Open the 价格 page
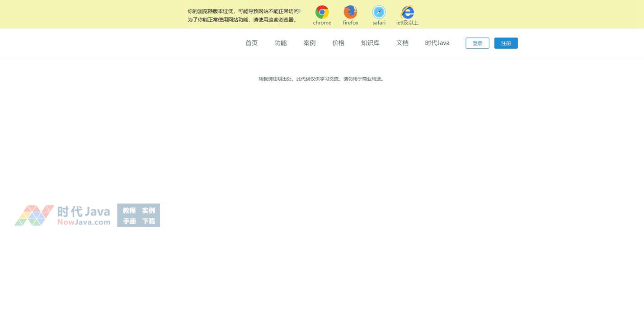This screenshot has width=644, height=324. point(338,43)
